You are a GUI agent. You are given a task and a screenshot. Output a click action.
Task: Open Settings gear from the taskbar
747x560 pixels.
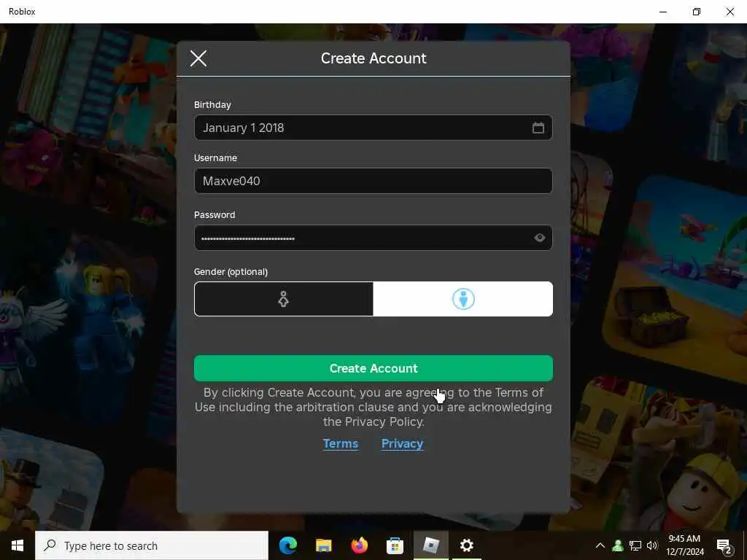[x=466, y=545]
